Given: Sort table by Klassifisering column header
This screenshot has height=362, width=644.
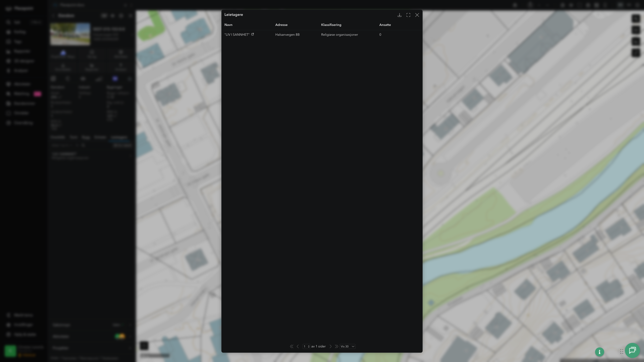Looking at the screenshot, I should point(331,25).
